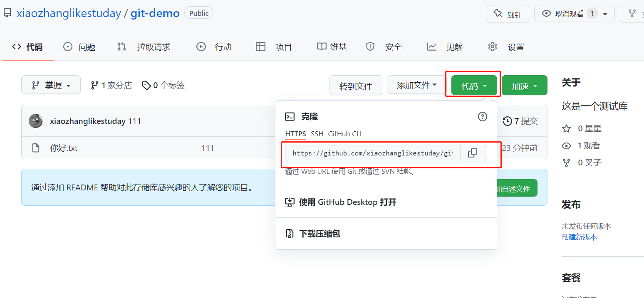Image resolution: width=644 pixels, height=298 pixels.
Task: Open the 创建新版本 release link
Action: [x=579, y=237]
